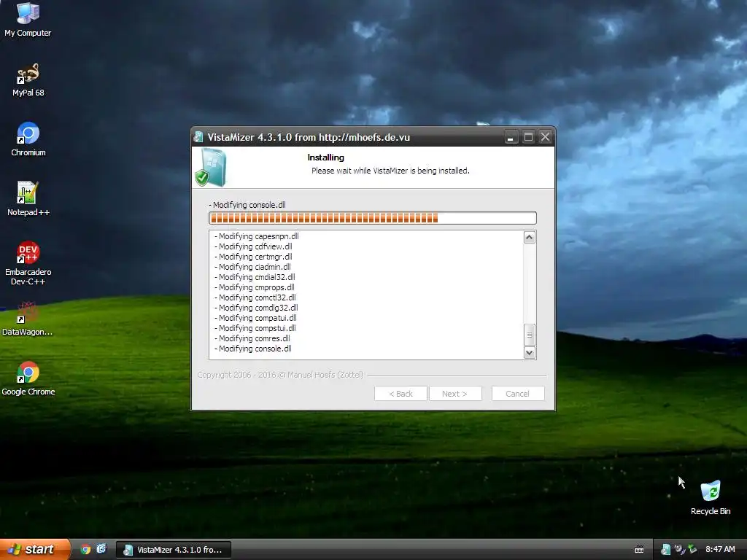
Task: Select the 'Modifying ciadmin.dll' log row
Action: coord(252,267)
